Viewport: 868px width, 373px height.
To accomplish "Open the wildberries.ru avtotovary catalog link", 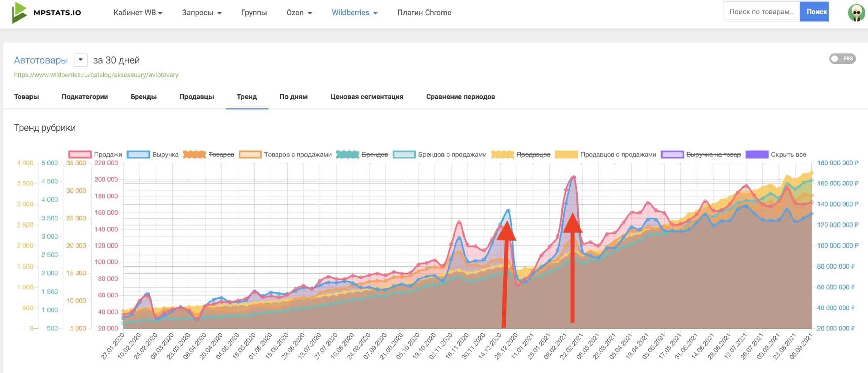I will [x=96, y=75].
